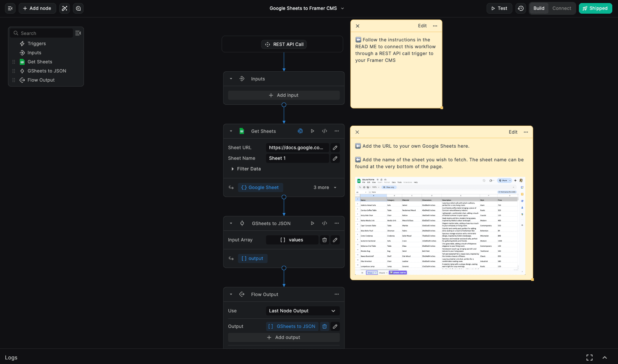Expand the Logs panel chevron
This screenshot has height=364, width=618.
pyautogui.click(x=605, y=358)
